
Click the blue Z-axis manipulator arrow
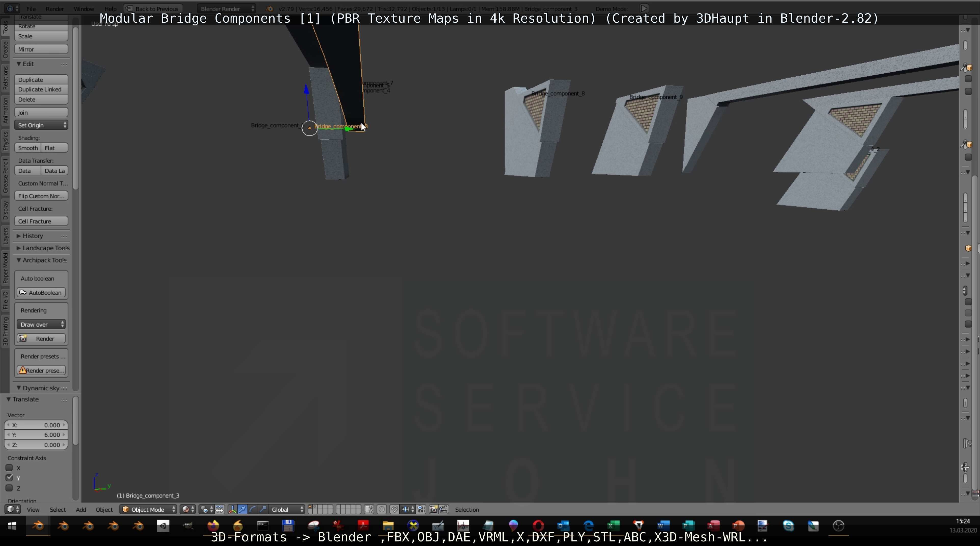[307, 89]
